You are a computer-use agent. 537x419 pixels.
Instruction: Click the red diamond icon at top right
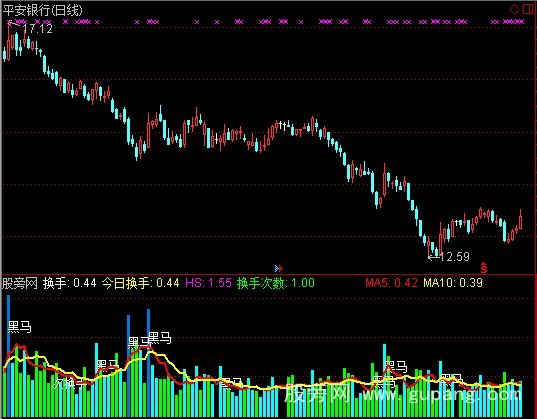coord(514,9)
